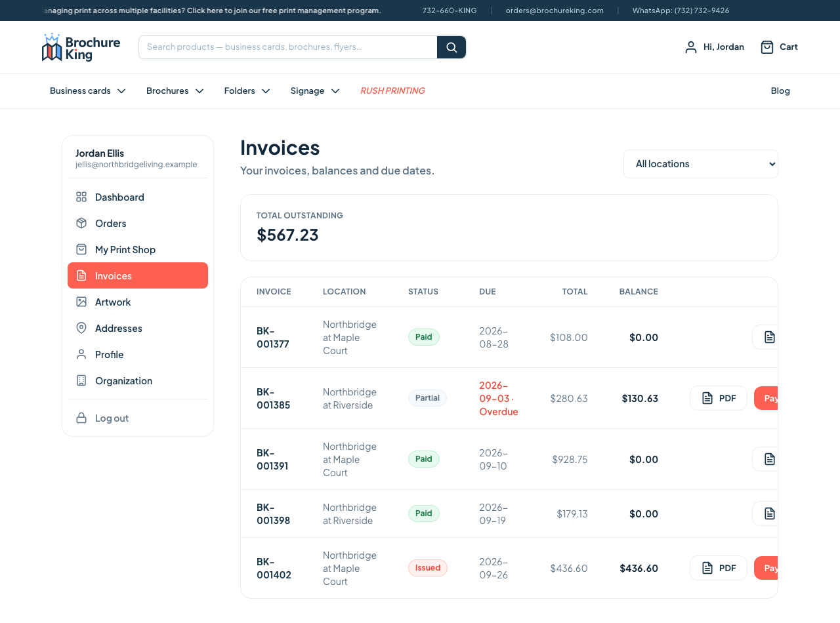
Task: Click the WhatsApp number in top bar
Action: click(681, 10)
